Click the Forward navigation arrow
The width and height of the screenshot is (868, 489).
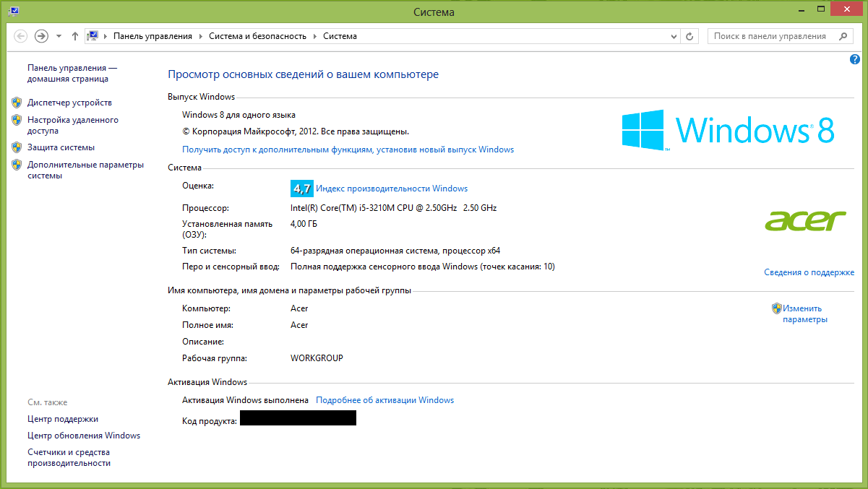point(41,35)
